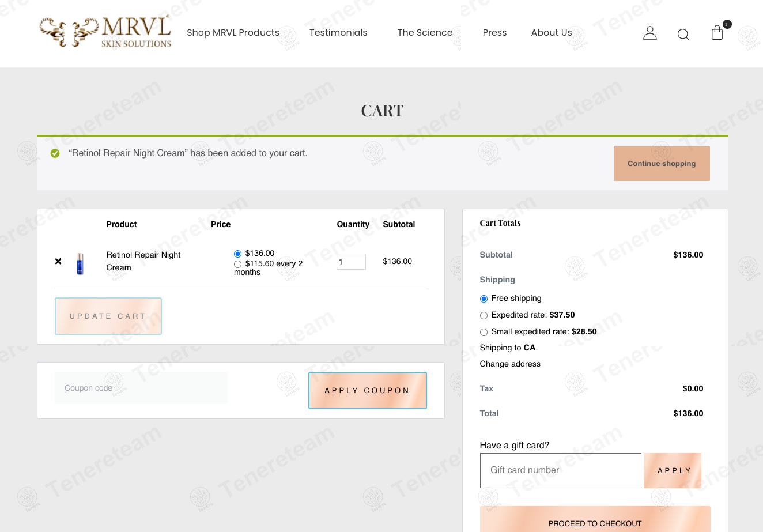Open the user account icon
The image size is (763, 532).
(650, 33)
